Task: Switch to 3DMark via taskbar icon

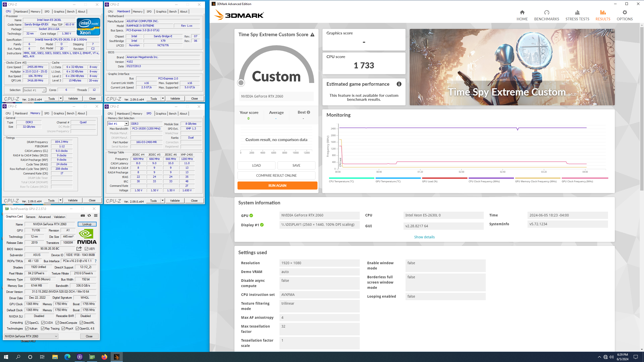Action: [116, 357]
